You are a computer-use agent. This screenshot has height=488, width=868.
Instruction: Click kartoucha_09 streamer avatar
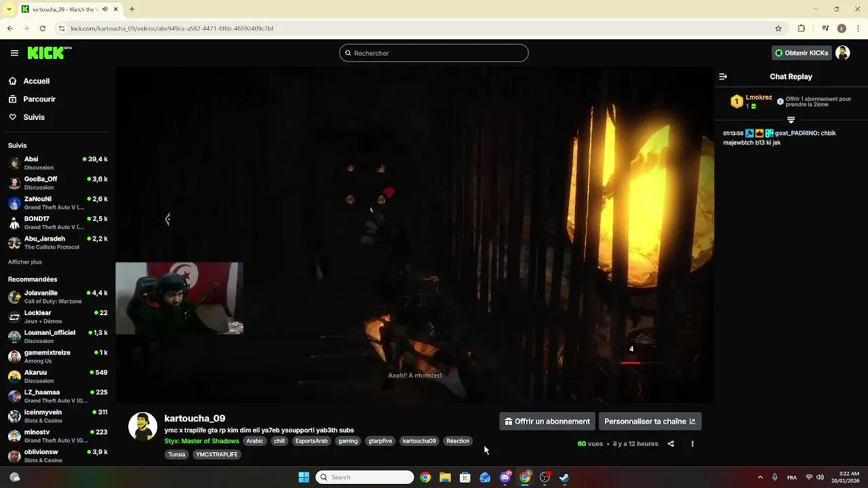tap(142, 426)
